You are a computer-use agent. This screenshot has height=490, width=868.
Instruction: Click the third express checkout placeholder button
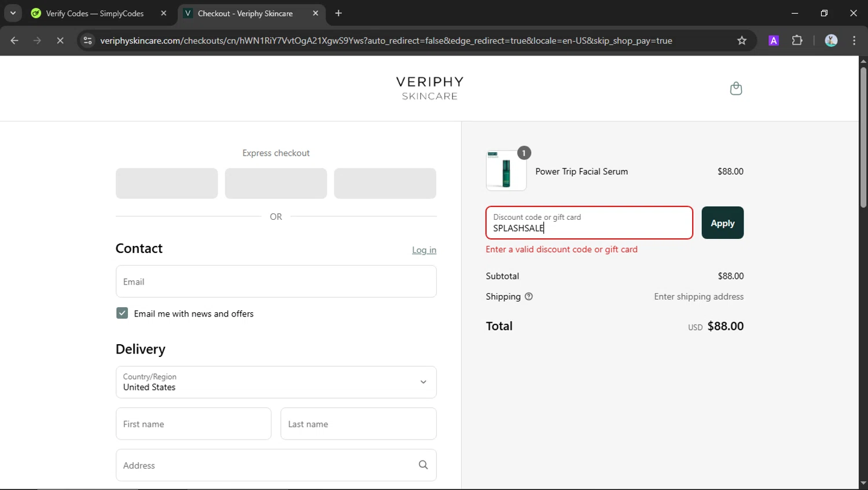click(x=385, y=183)
